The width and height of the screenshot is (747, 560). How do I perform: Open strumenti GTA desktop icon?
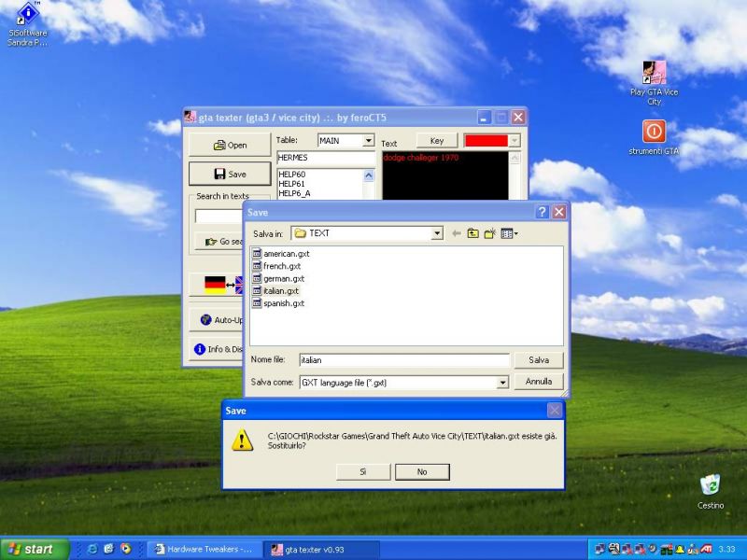(654, 137)
